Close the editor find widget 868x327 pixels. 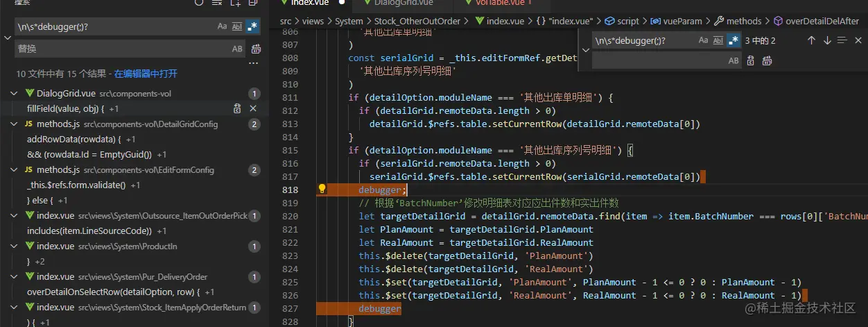click(858, 40)
